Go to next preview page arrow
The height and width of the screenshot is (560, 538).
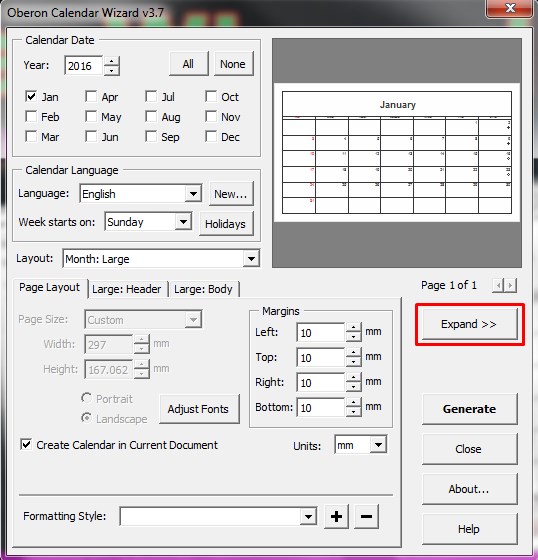pyautogui.click(x=510, y=285)
